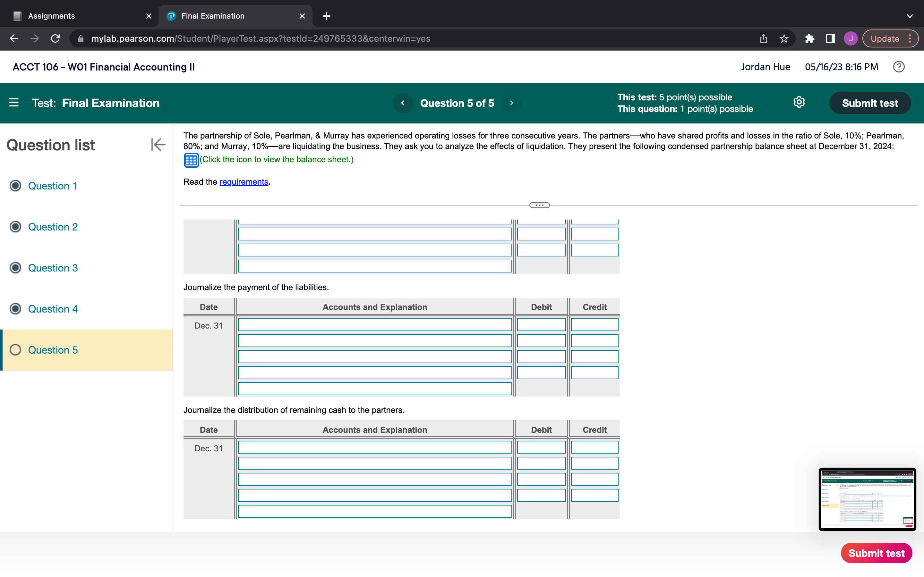Click the requirements hyperlink

click(243, 181)
